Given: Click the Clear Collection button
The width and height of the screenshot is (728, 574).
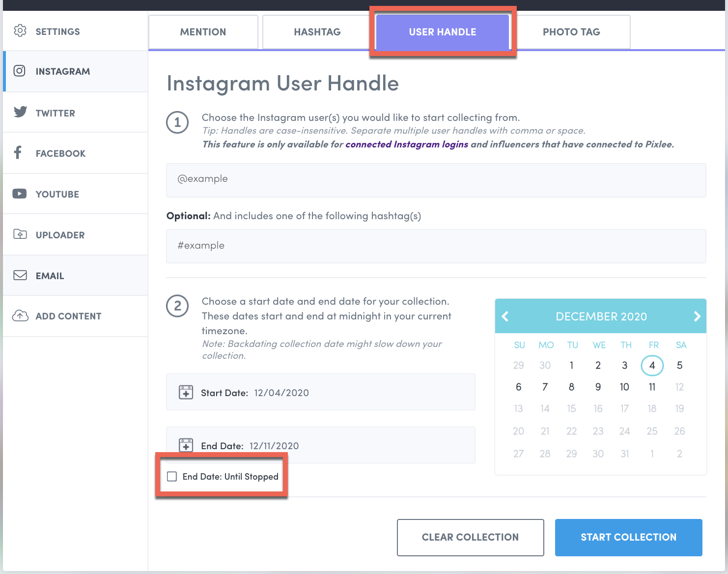Looking at the screenshot, I should point(470,537).
